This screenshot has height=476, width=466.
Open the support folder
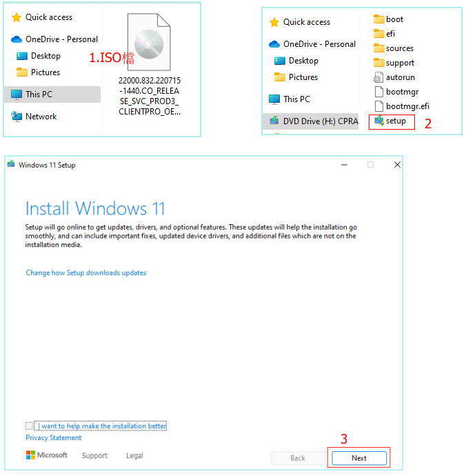point(378,63)
